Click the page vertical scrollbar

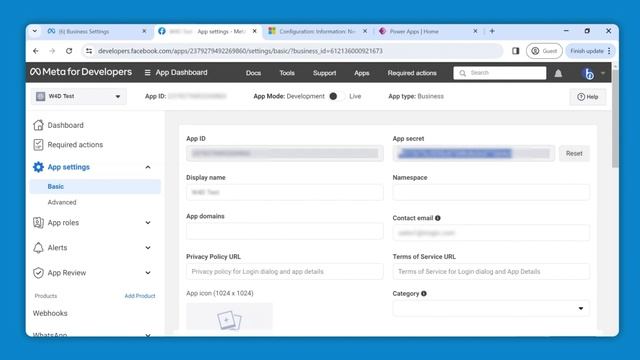point(615,118)
